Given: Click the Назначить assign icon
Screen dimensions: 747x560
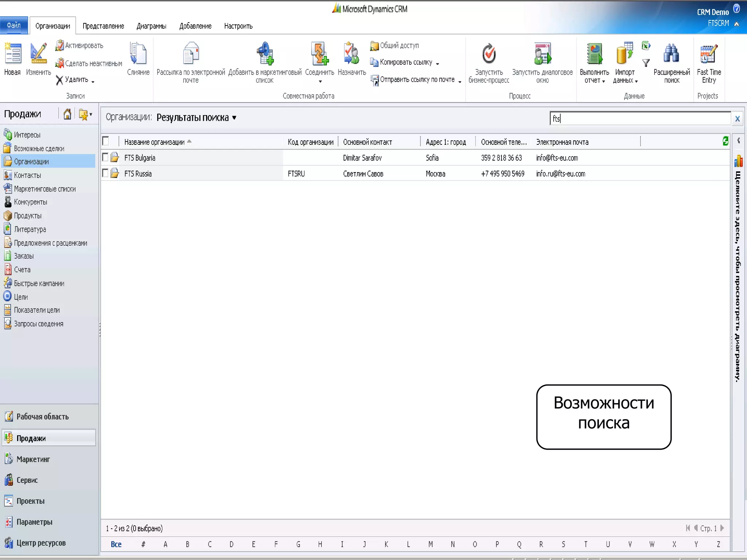Looking at the screenshot, I should click(352, 54).
